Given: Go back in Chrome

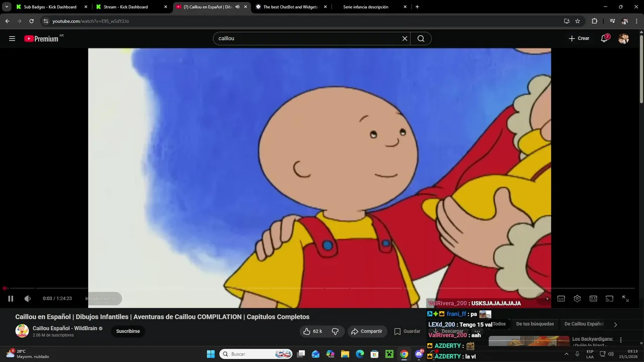Looking at the screenshot, I should click(7, 21).
